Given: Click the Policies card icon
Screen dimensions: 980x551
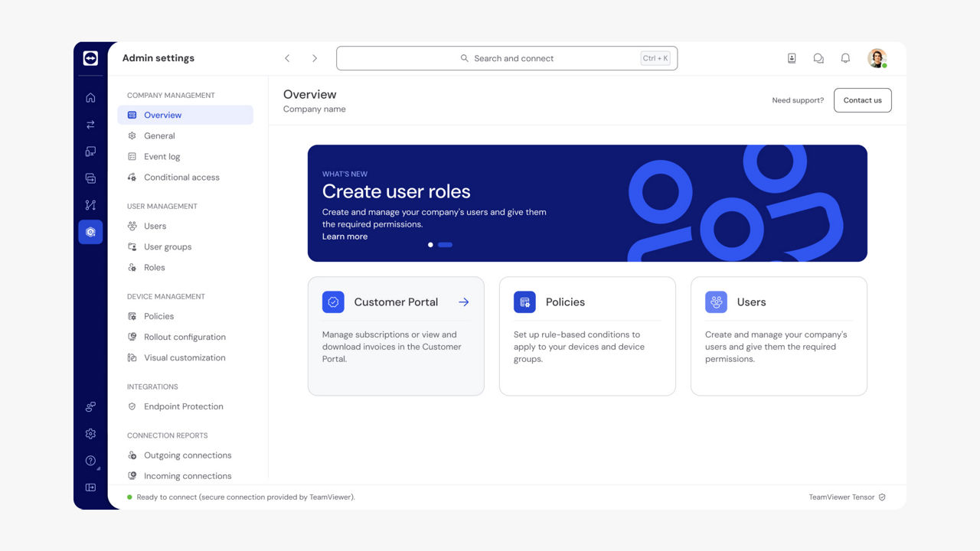Looking at the screenshot, I should point(524,302).
